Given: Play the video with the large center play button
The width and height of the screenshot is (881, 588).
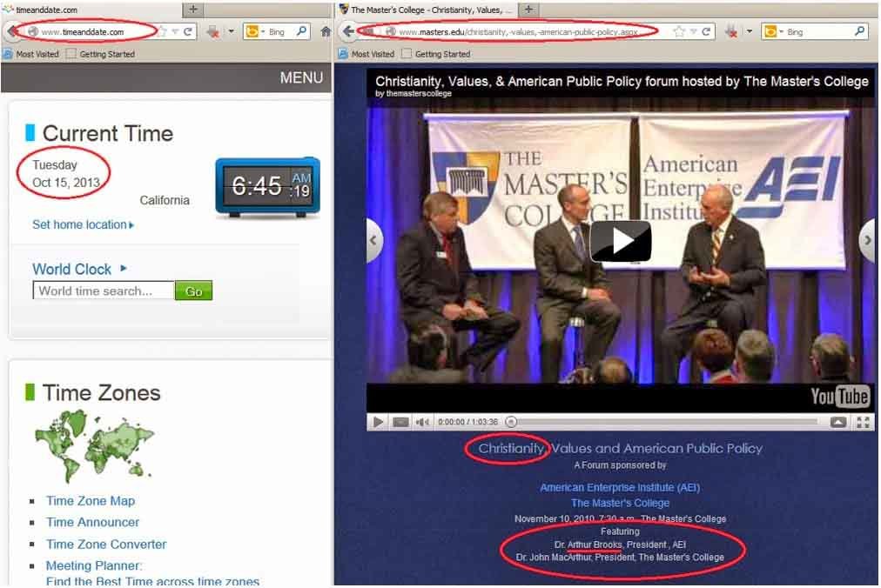Looking at the screenshot, I should pos(621,242).
